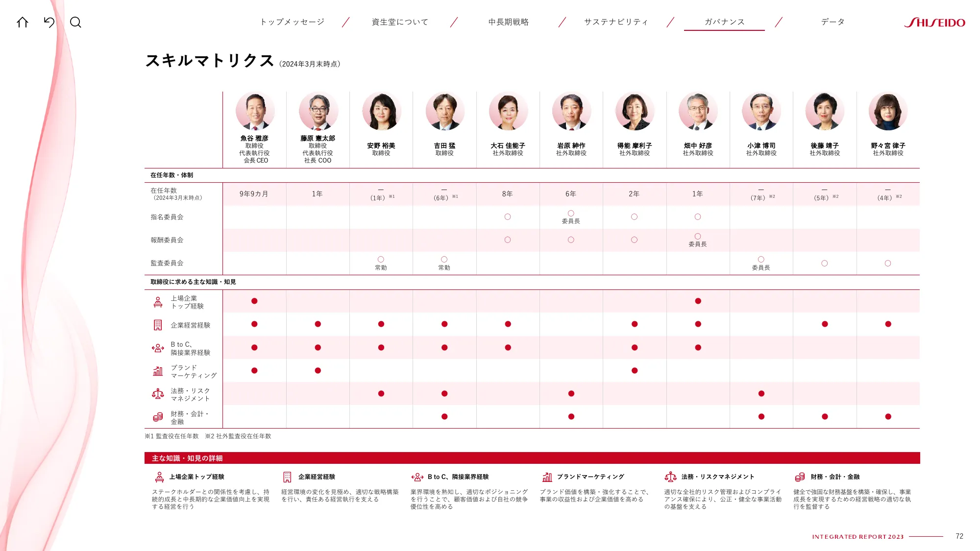The width and height of the screenshot is (980, 551).
Task: Select the 上場企業トップ経験 person icon
Action: tap(157, 301)
